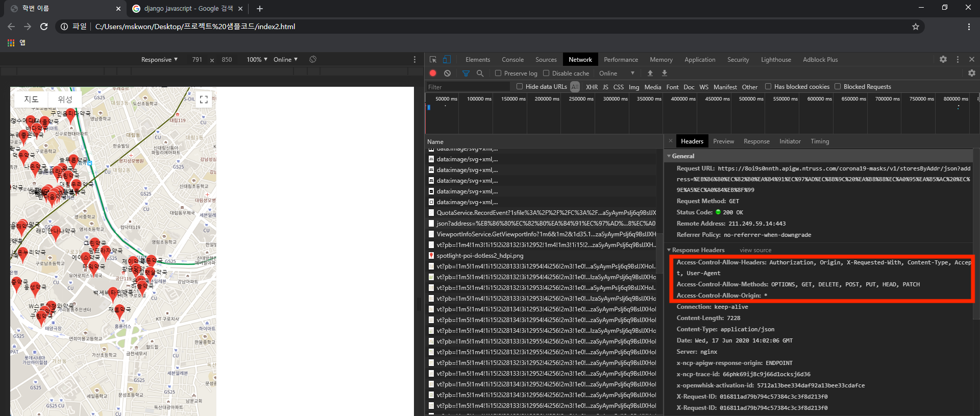Click the viewport height field 850
This screenshot has height=416, width=980.
coord(227,59)
